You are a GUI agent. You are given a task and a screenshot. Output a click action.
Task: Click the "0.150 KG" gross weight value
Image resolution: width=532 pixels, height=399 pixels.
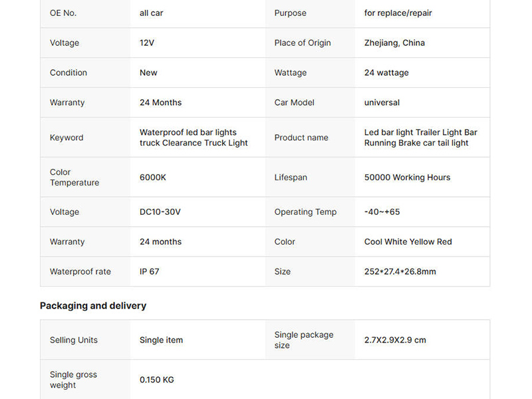coord(157,380)
